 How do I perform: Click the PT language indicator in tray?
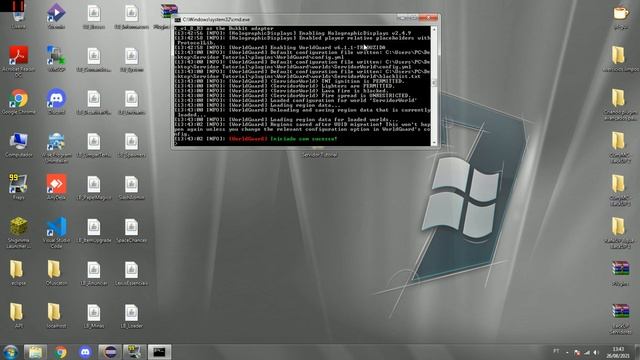click(556, 351)
